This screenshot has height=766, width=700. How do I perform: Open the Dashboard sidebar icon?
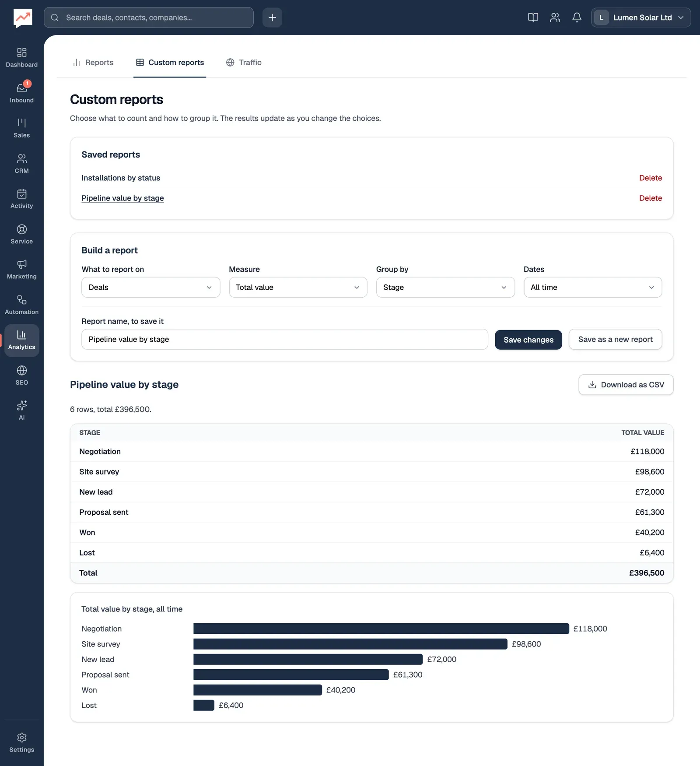21,58
